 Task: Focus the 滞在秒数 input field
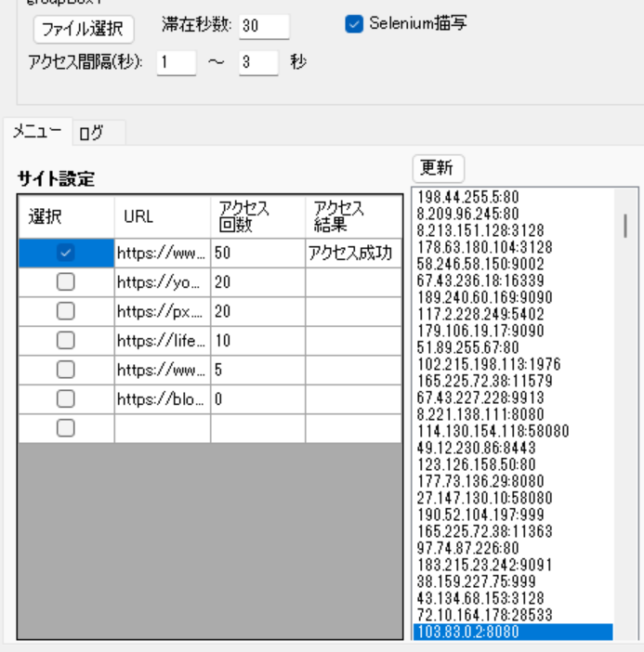[x=264, y=27]
